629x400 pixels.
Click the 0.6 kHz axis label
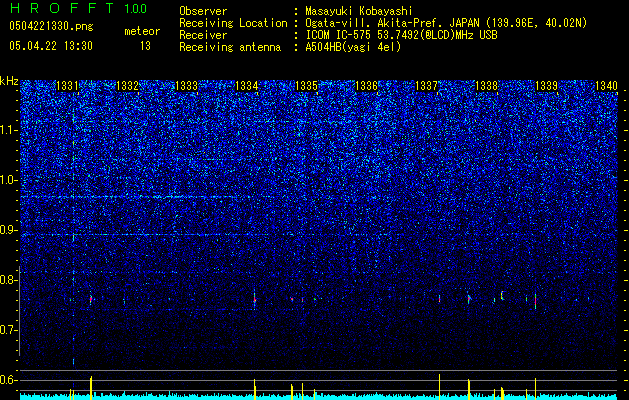click(x=8, y=380)
